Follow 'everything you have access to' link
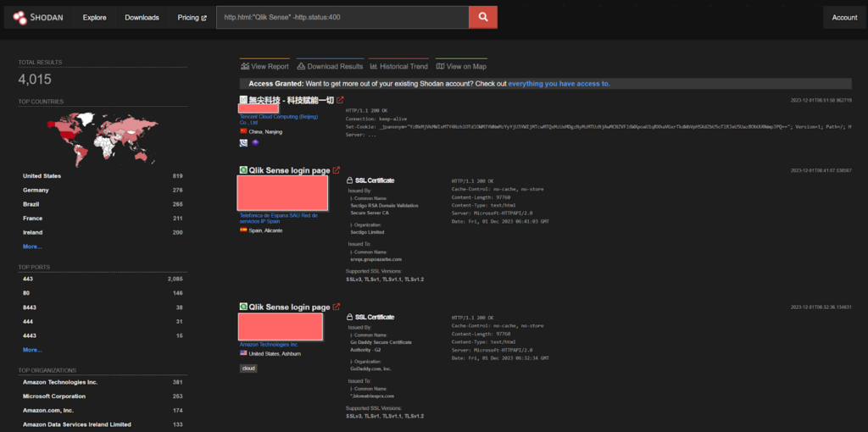Screen dimensions: 868x432 click(559, 84)
